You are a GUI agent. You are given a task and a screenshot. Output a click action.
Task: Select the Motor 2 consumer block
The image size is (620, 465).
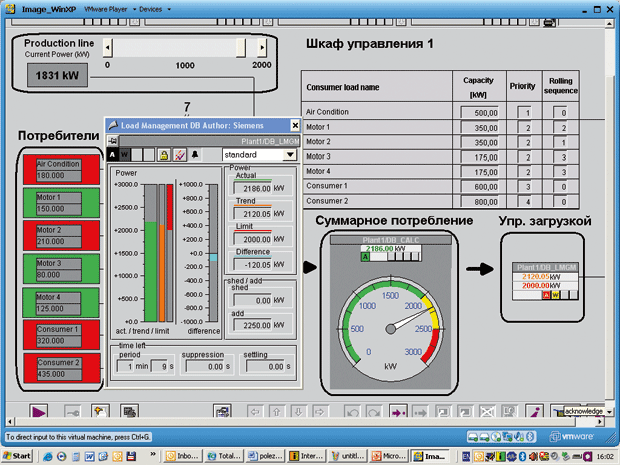click(x=61, y=236)
